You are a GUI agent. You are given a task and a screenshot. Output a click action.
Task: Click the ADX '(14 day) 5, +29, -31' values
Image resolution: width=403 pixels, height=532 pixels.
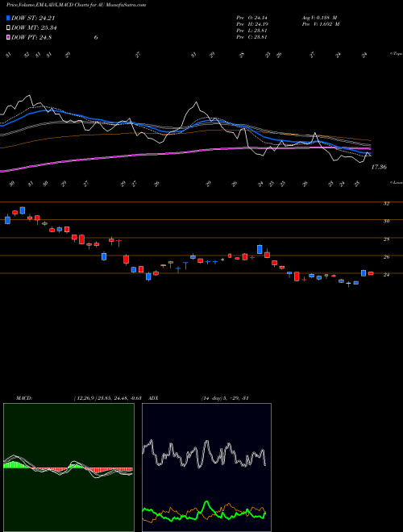225,398
